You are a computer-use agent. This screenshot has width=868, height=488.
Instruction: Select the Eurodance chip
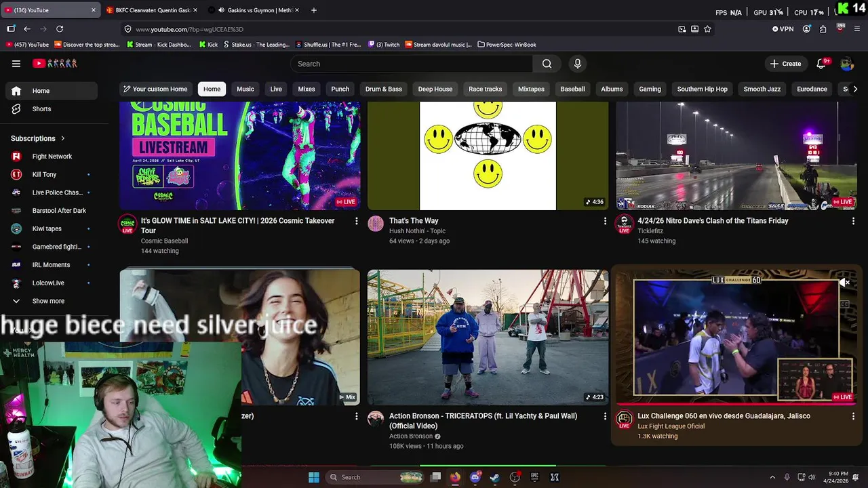coord(812,89)
